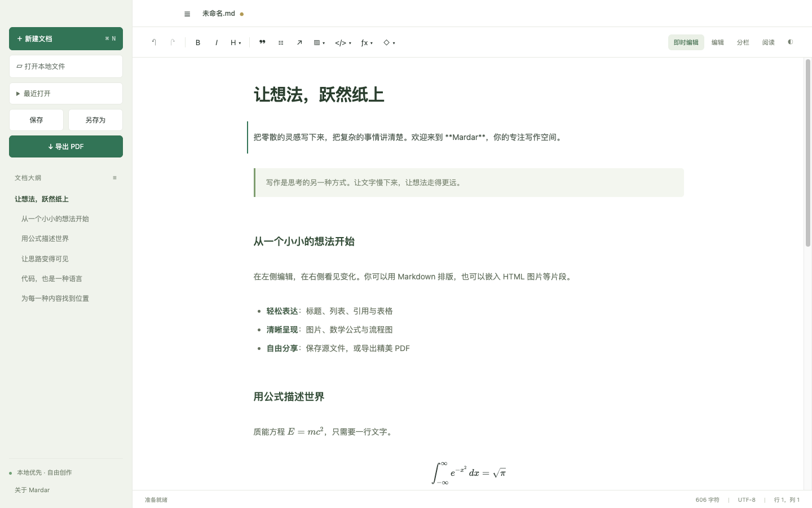812x508 pixels.
Task: Click the 未命名.md file title
Action: pyautogui.click(x=219, y=14)
